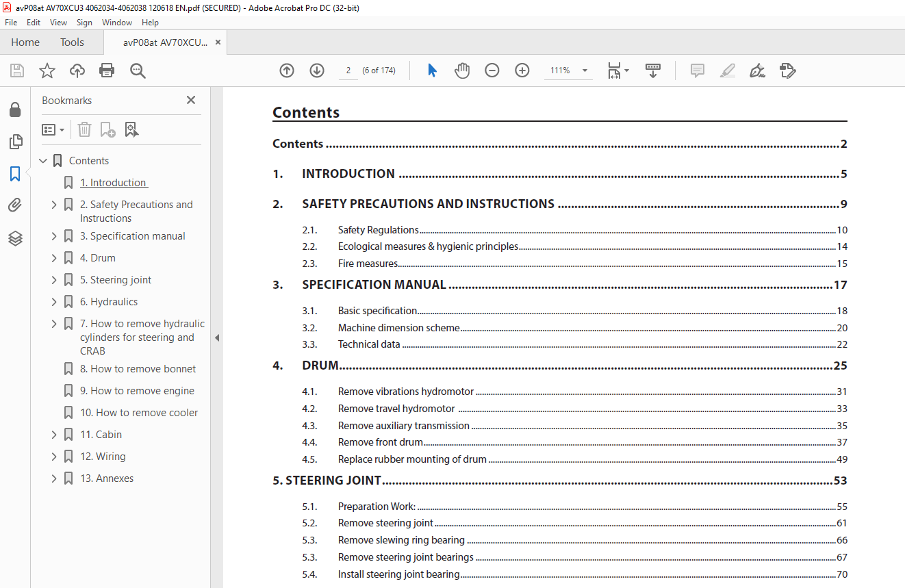Toggle the Bookmarks sidebar panel icon
Viewport: 905px width, 588px height.
click(x=15, y=174)
